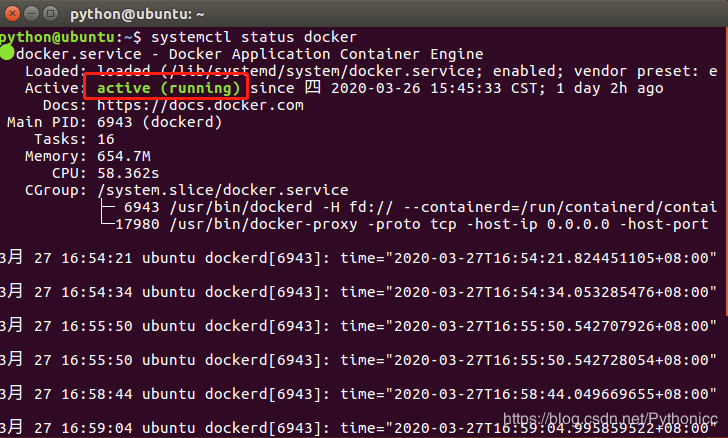The image size is (728, 438).
Task: Click the CGroup /system.slice/docker.service path
Action: click(222, 190)
